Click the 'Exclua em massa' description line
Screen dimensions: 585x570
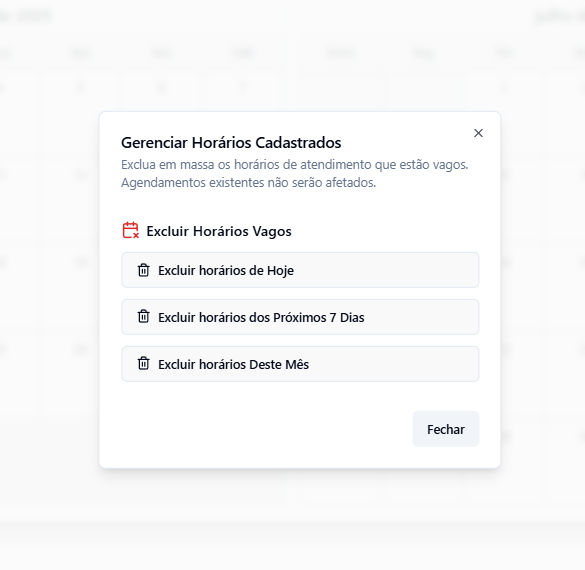click(x=294, y=165)
